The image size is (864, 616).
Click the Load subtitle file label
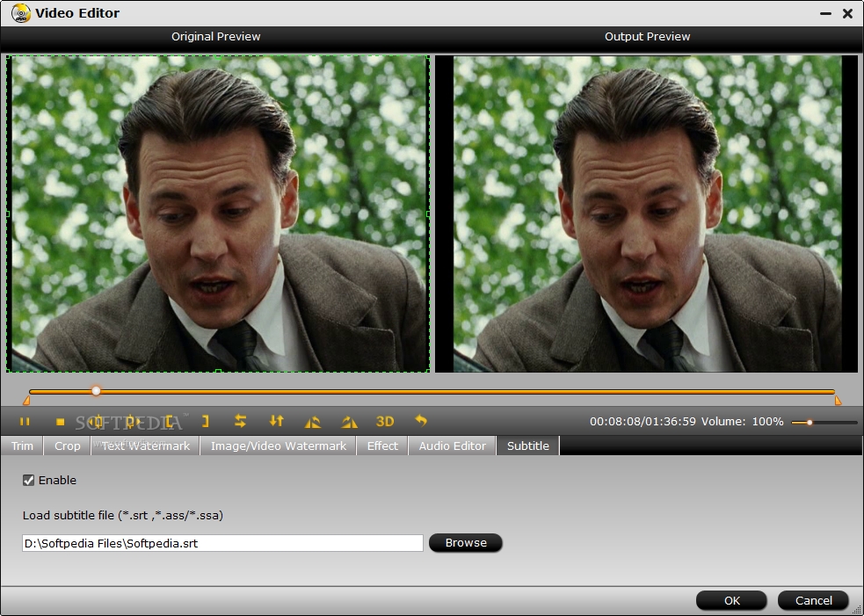(123, 516)
